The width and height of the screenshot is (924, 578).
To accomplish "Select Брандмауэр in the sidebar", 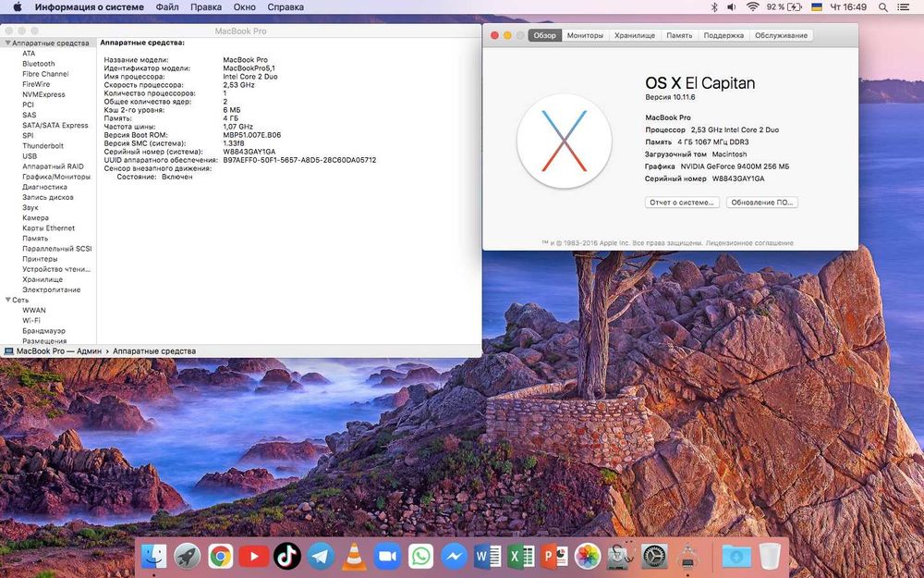I will [43, 331].
